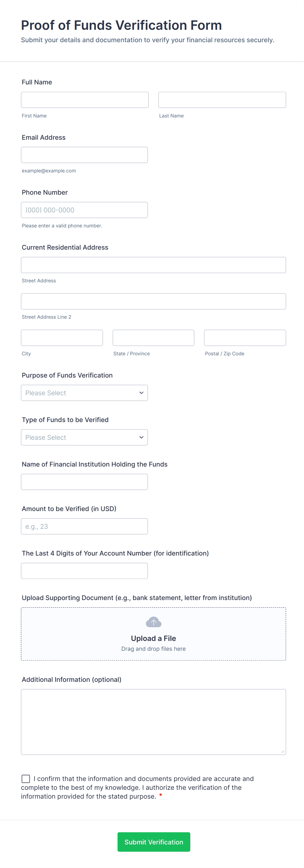Click the Postal / Zip Code field
304x868 pixels.
[245, 338]
